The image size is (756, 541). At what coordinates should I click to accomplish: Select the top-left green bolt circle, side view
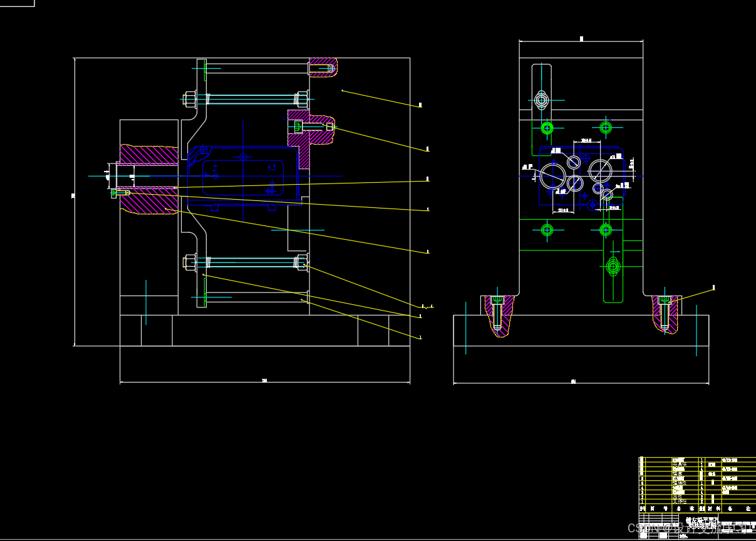click(x=547, y=128)
